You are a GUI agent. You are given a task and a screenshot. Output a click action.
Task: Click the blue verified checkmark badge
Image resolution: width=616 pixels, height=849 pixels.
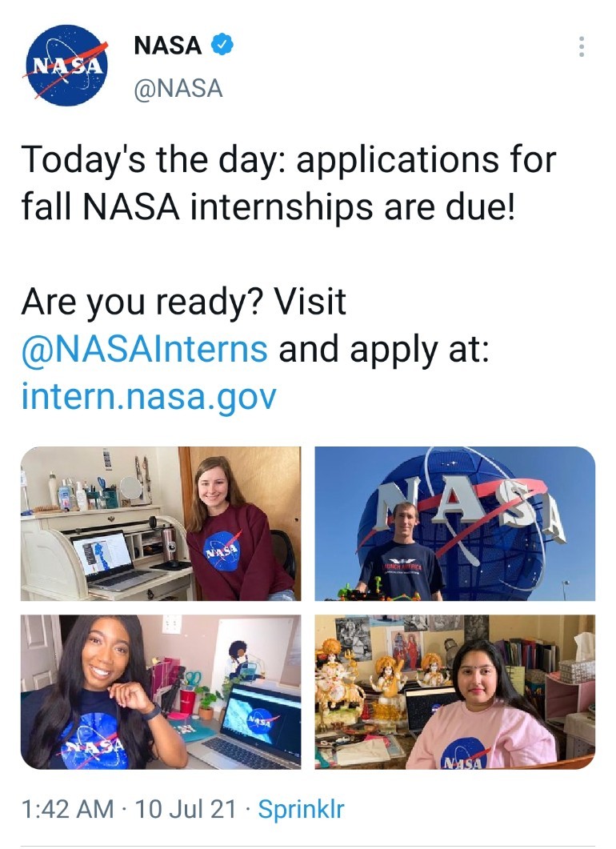pos(222,46)
